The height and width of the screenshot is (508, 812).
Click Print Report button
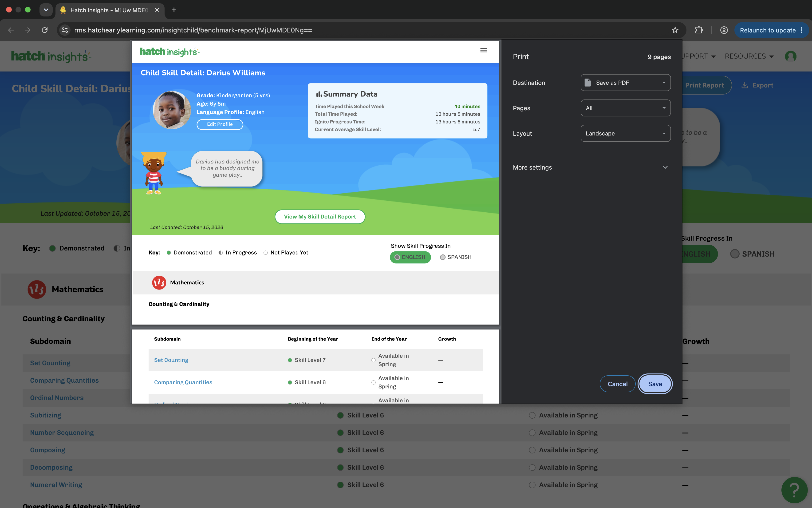click(704, 85)
